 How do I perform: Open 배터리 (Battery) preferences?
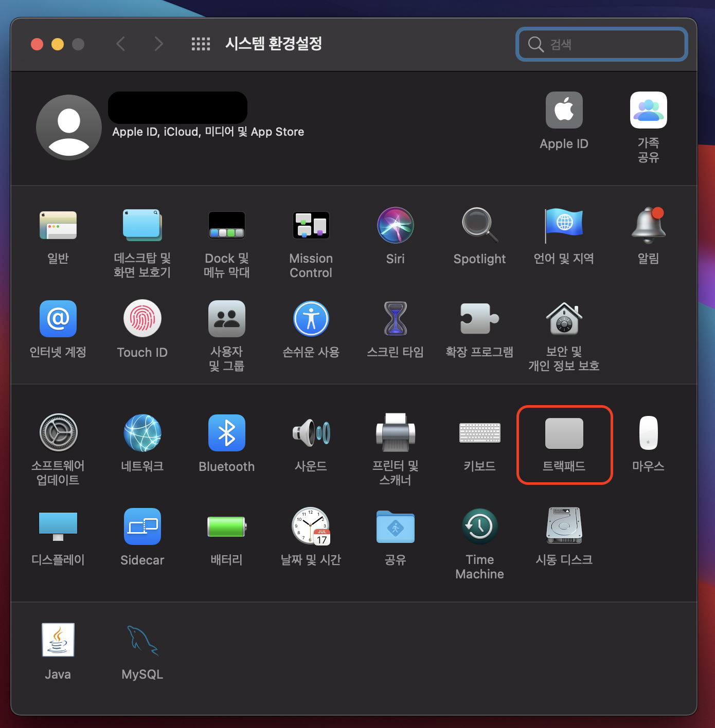227,526
